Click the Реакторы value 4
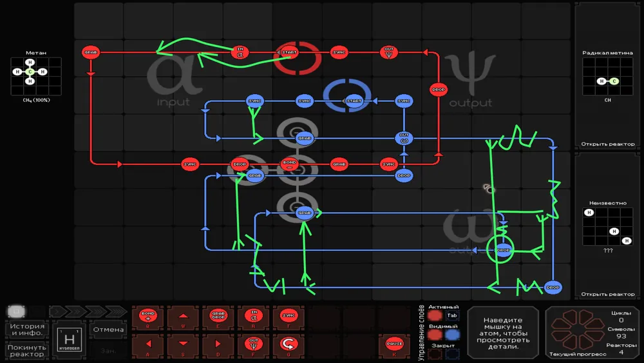Image resolution: width=644 pixels, height=363 pixels. [621, 352]
